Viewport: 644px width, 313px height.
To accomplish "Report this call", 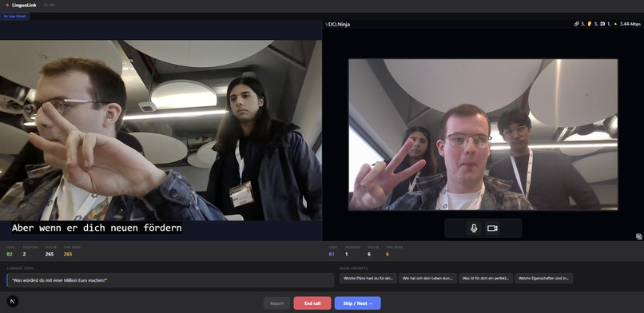I will click(276, 303).
